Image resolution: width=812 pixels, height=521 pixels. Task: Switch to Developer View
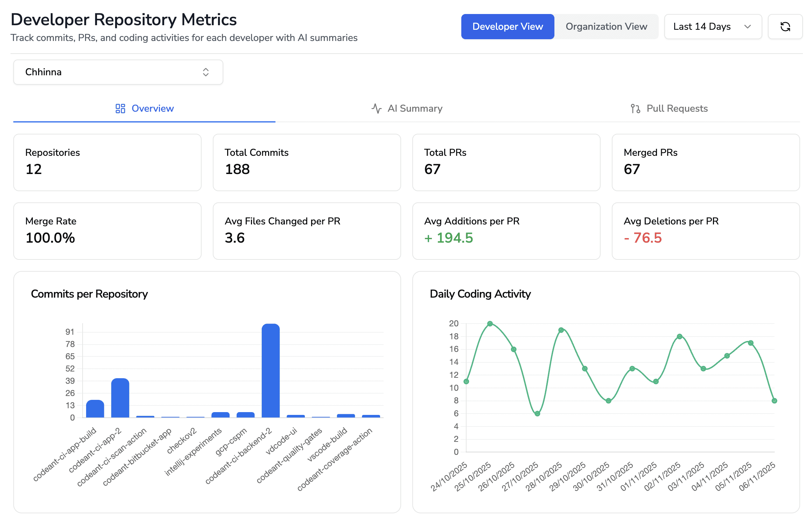click(x=507, y=27)
